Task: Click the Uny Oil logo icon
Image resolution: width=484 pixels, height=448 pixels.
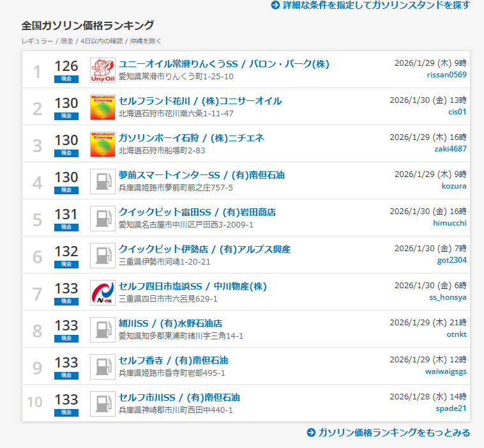Action: point(103,70)
